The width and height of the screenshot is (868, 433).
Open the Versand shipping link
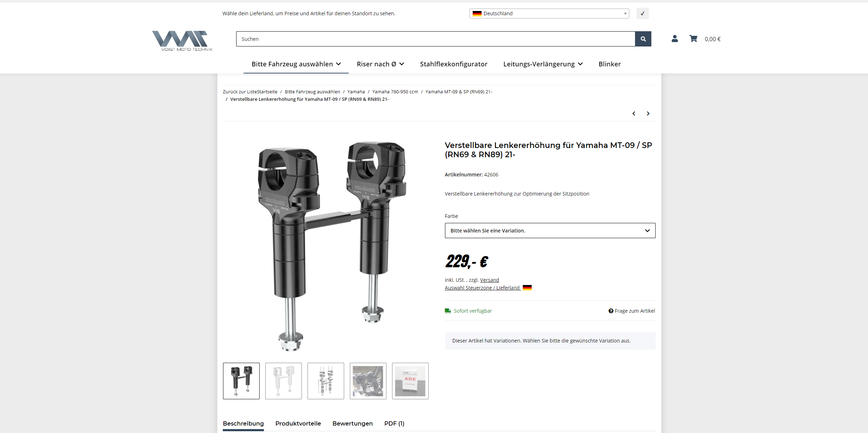[489, 280]
